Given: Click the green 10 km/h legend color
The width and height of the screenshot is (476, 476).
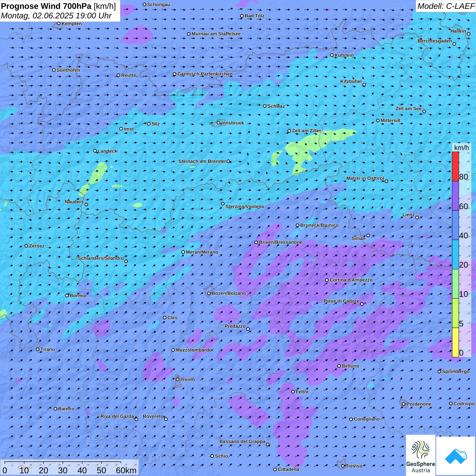Looking at the screenshot, I should click(x=455, y=284).
